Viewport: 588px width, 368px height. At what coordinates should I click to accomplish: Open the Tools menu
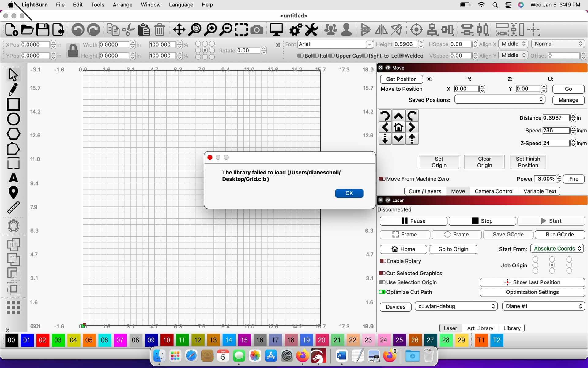pos(98,5)
